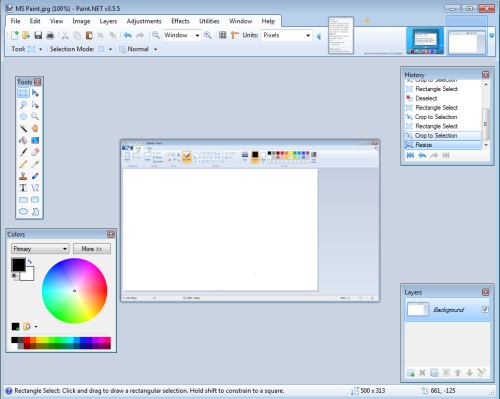Open the Layers menu
Image resolution: width=500 pixels, height=399 pixels.
pyautogui.click(x=108, y=21)
